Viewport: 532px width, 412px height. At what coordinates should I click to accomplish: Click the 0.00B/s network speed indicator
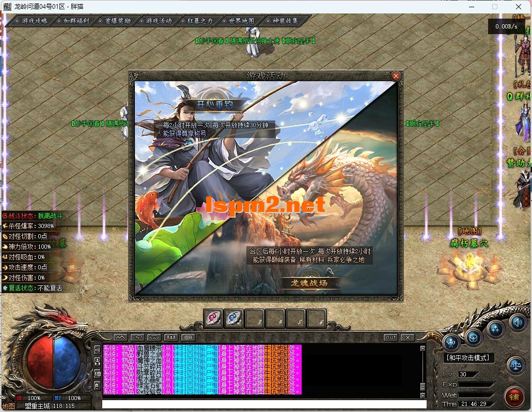tap(506, 26)
